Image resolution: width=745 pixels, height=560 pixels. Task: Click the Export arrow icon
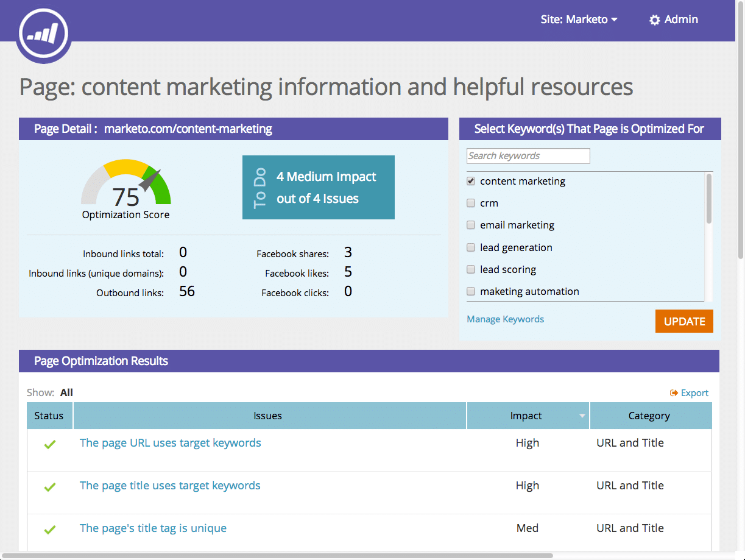pos(674,393)
